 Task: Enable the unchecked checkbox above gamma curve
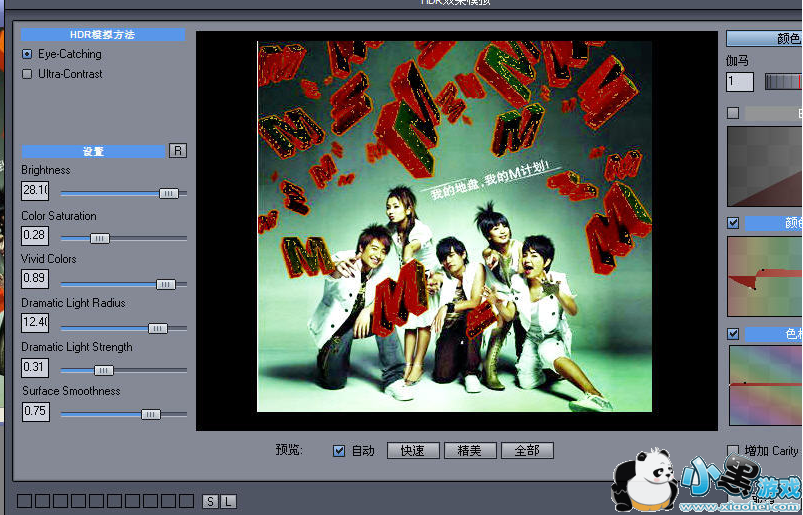(733, 113)
